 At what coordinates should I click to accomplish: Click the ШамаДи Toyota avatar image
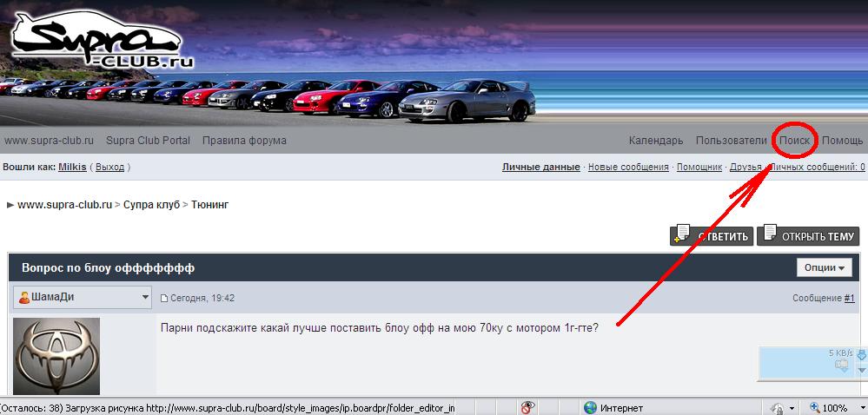pos(56,356)
